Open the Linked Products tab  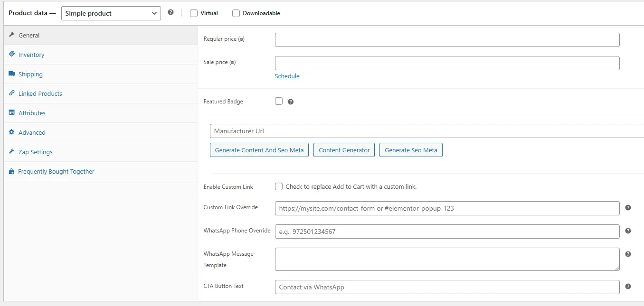(40, 94)
